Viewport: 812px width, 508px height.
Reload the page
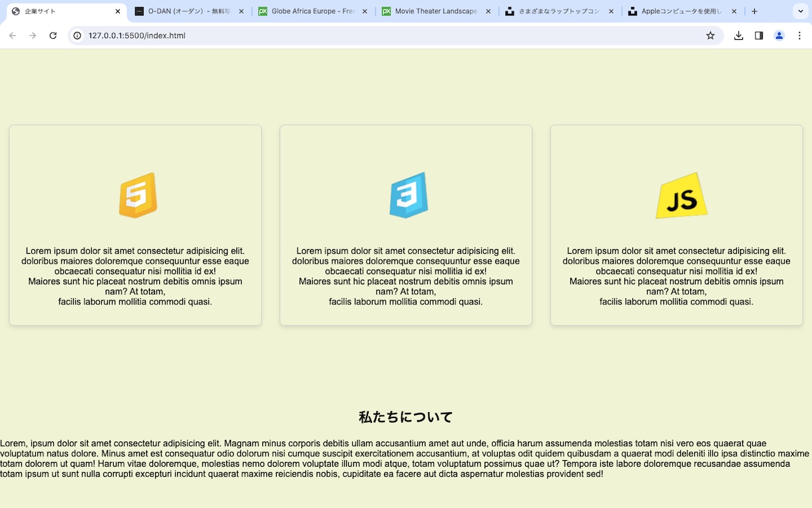tap(53, 35)
